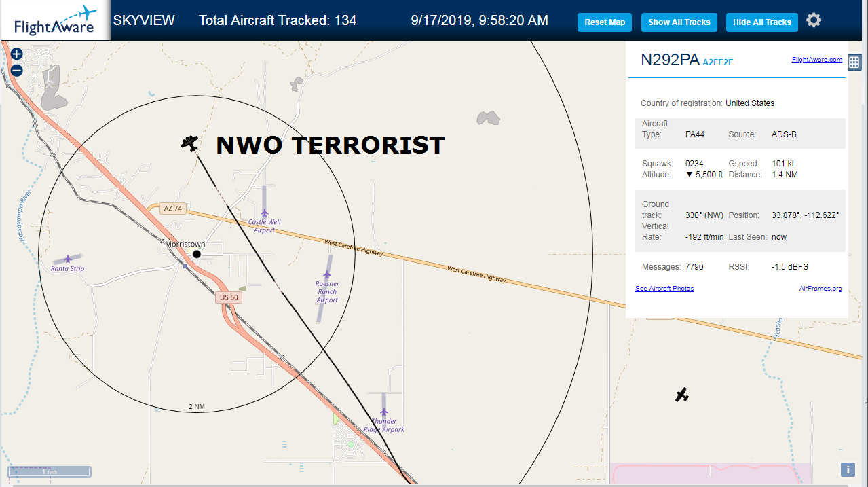Click the 2 NM range ring label
The image size is (868, 487).
pyautogui.click(x=196, y=407)
